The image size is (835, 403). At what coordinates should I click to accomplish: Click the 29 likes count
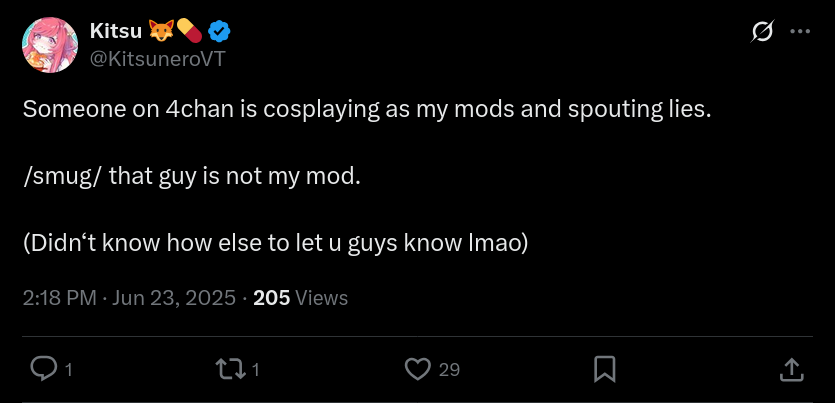[x=449, y=370]
